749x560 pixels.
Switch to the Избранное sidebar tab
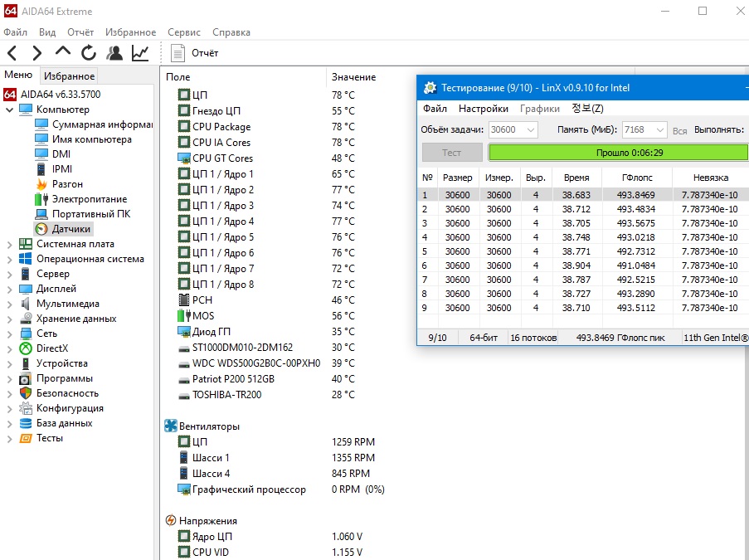tap(70, 75)
